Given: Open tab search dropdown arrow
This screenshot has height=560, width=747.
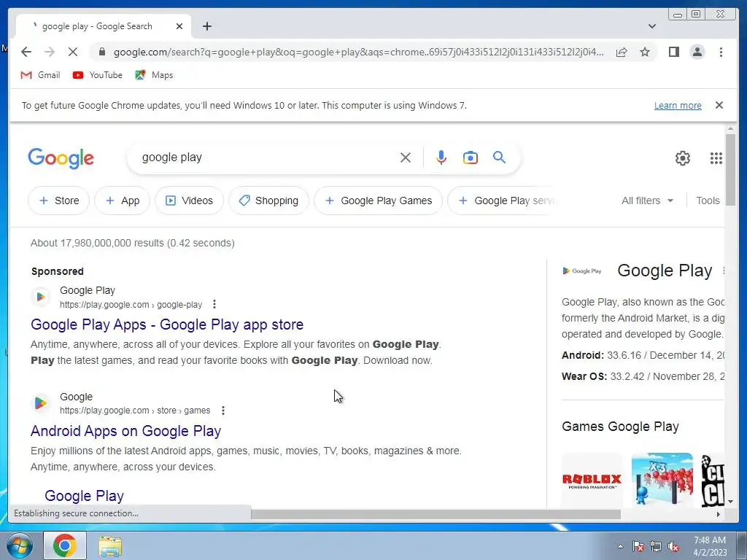Looking at the screenshot, I should [x=651, y=26].
